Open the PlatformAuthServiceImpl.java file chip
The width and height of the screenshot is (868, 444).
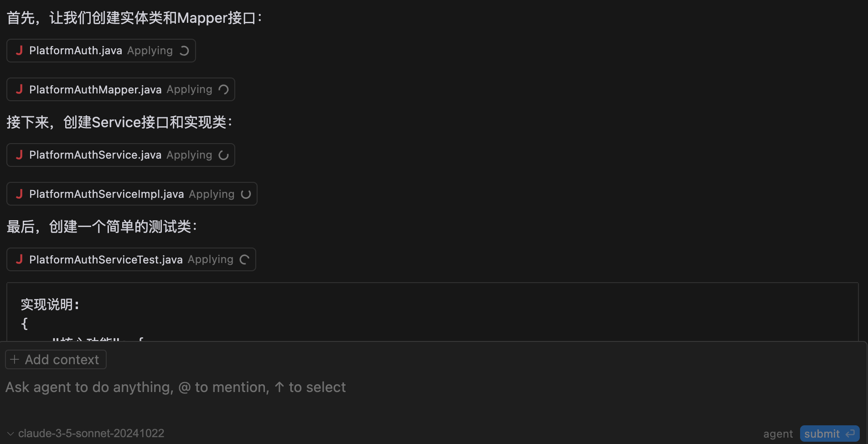point(132,194)
